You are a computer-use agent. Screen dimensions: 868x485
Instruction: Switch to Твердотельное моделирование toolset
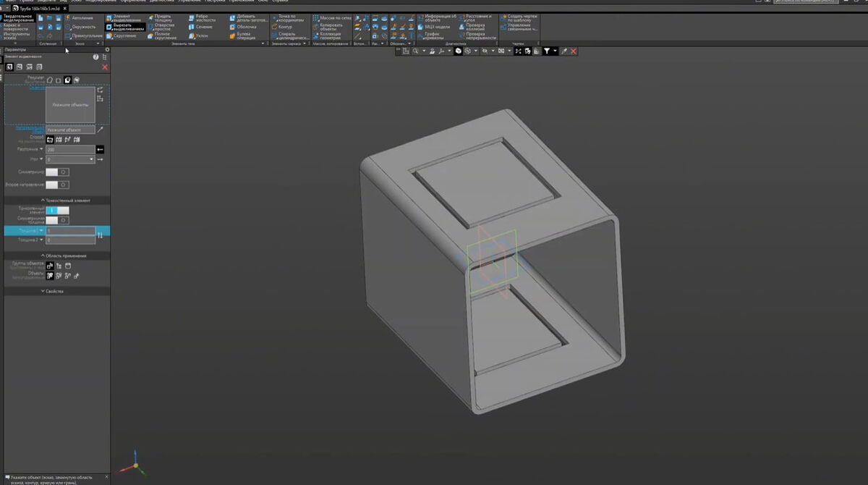17,18
